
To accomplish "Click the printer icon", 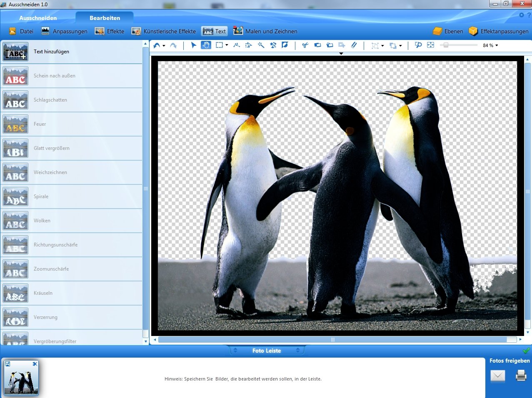I will click(521, 376).
